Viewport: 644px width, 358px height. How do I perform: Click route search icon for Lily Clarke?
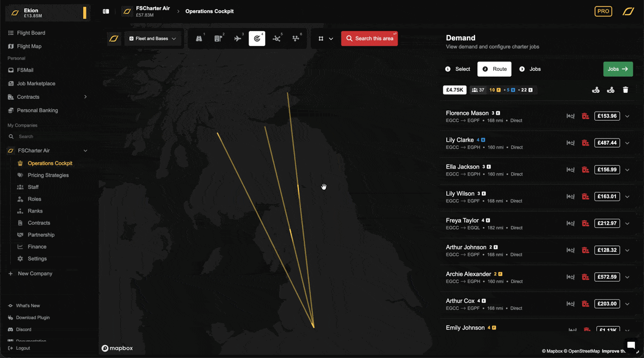[570, 143]
